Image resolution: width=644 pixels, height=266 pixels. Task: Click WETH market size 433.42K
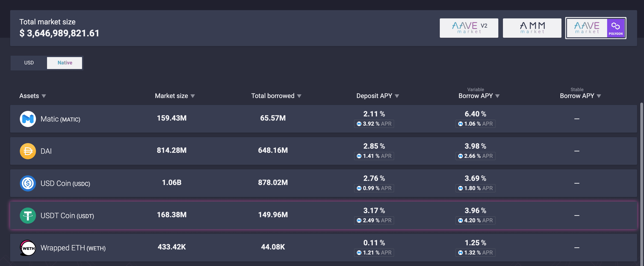click(x=171, y=247)
